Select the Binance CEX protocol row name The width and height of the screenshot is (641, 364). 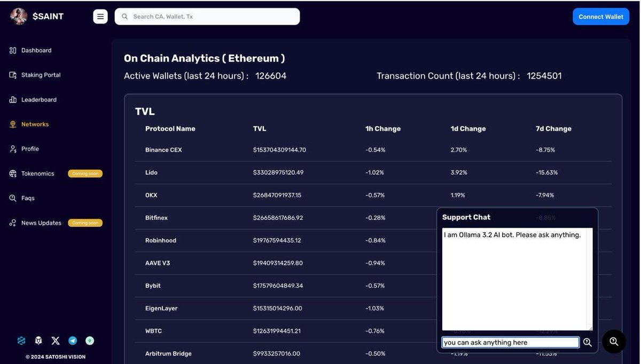click(x=163, y=150)
